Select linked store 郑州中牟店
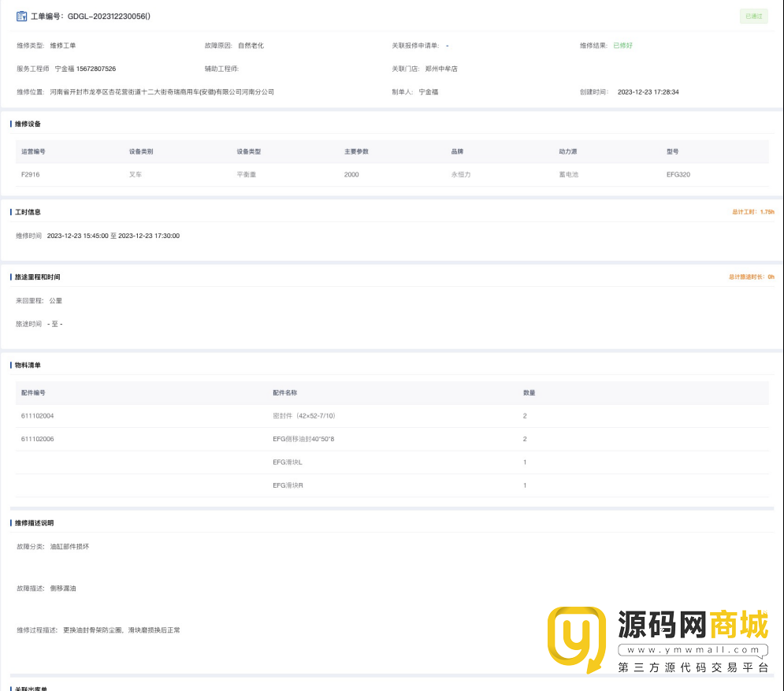 click(x=441, y=69)
